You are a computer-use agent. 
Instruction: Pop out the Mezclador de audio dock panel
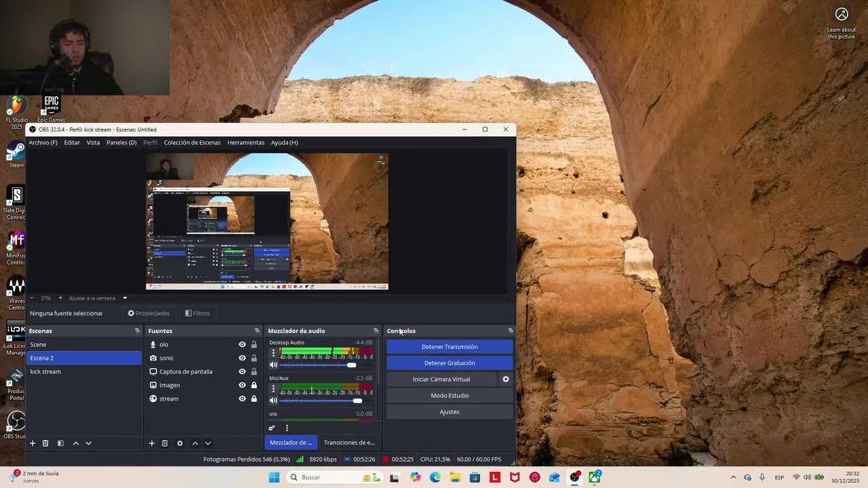point(376,331)
